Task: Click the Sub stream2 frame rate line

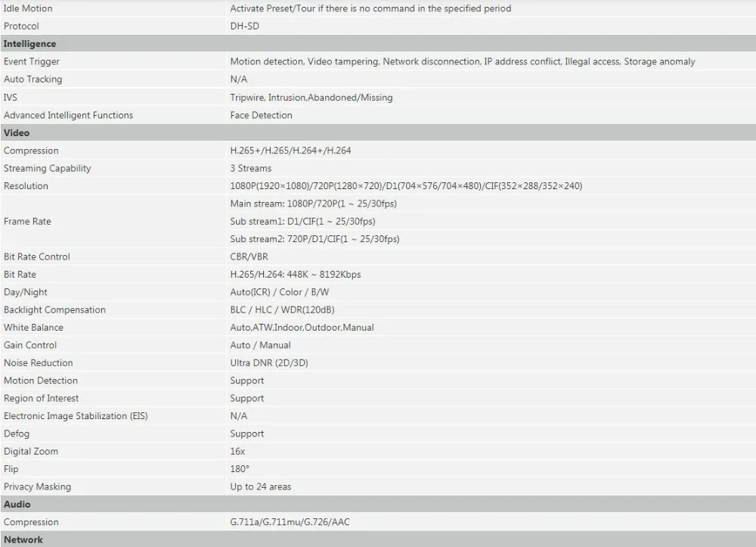Action: coord(314,239)
